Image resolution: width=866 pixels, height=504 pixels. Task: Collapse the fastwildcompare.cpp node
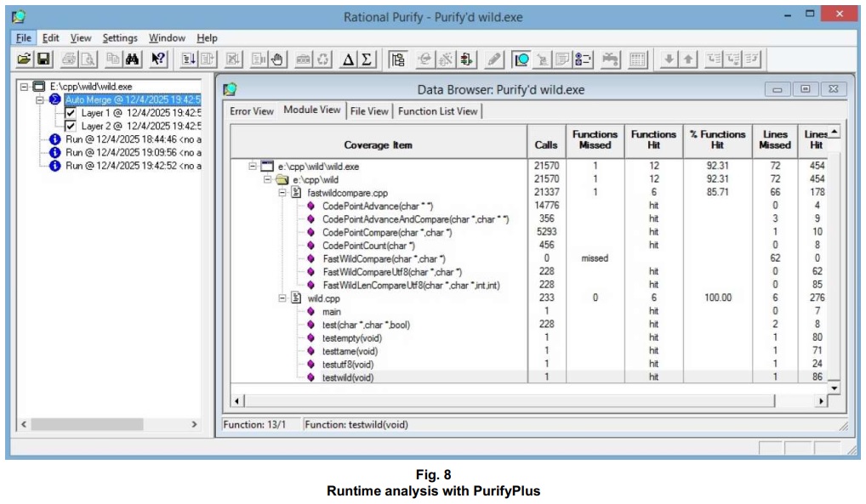[x=283, y=193]
